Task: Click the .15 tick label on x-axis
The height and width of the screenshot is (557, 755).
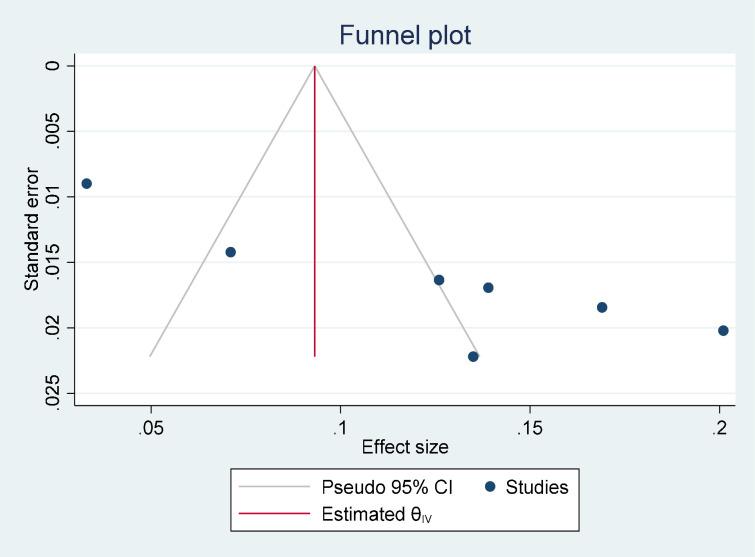Action: pos(529,427)
